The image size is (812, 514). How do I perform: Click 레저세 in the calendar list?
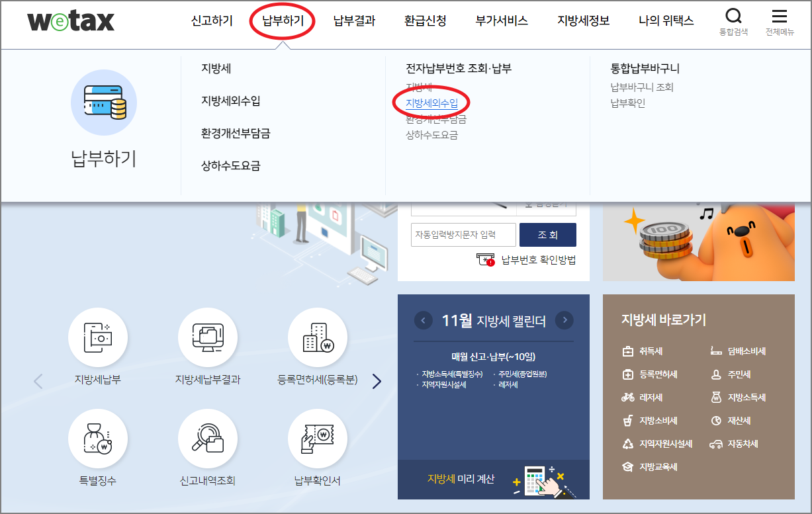point(508,384)
